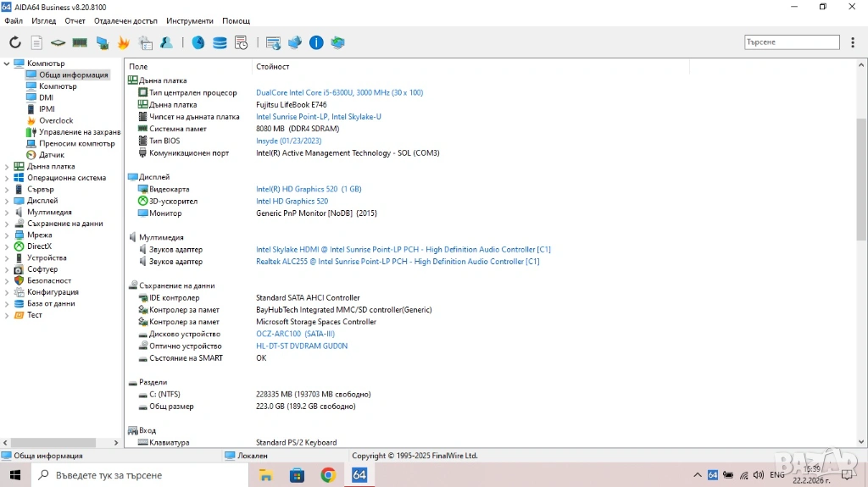Open the DualCore Intel Core i5-6300U link

(x=339, y=92)
